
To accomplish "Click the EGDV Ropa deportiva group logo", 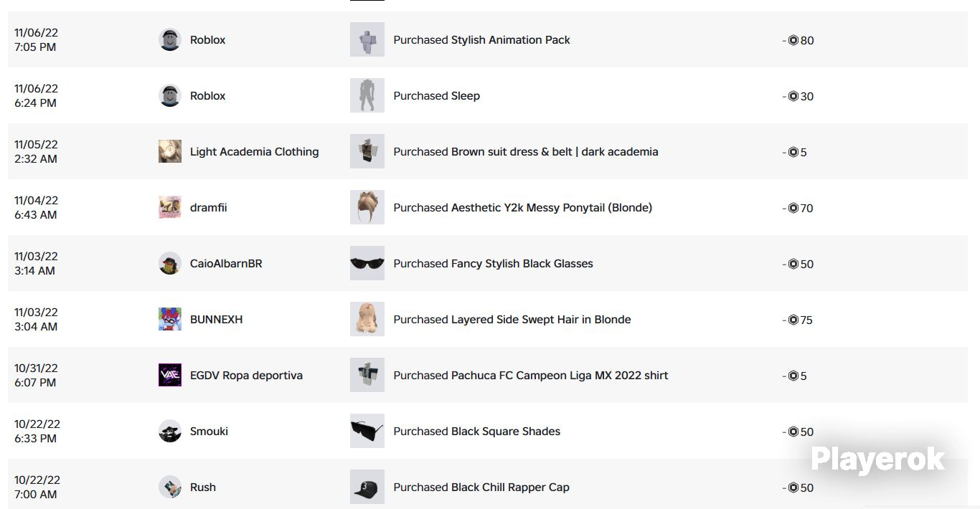I will pyautogui.click(x=170, y=375).
